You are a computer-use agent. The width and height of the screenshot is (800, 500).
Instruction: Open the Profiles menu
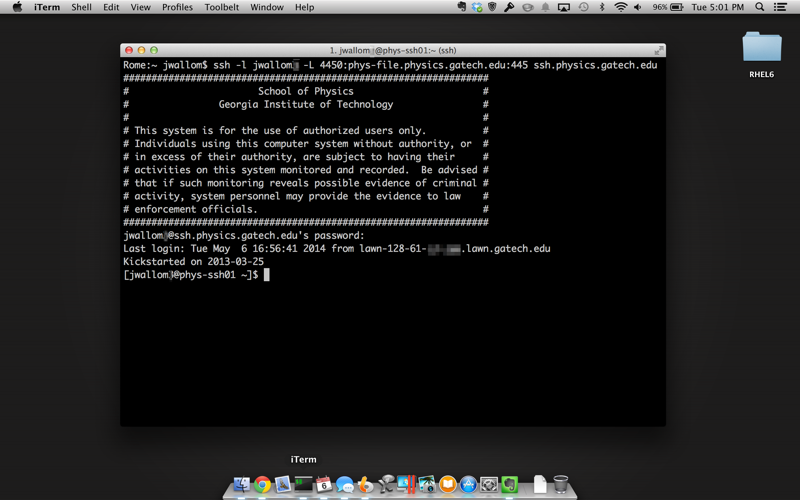coord(177,7)
